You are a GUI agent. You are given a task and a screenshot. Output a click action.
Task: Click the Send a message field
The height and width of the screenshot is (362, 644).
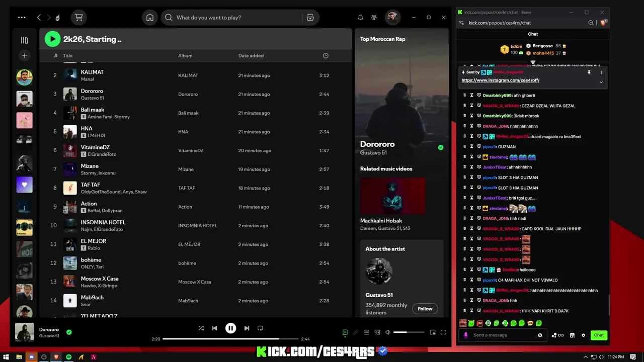click(x=503, y=335)
